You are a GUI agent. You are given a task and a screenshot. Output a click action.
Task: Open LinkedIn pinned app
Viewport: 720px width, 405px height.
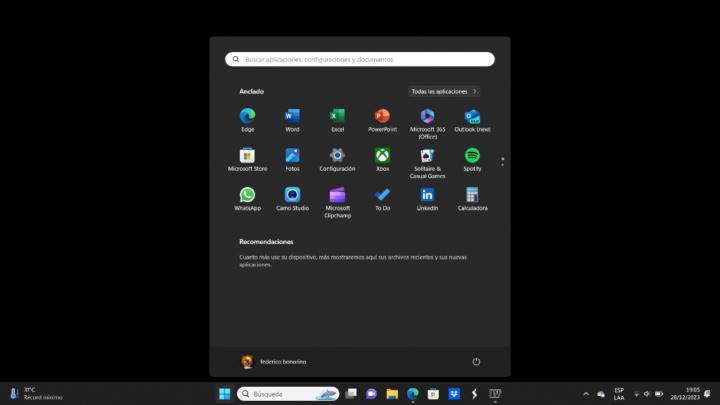[x=428, y=199]
